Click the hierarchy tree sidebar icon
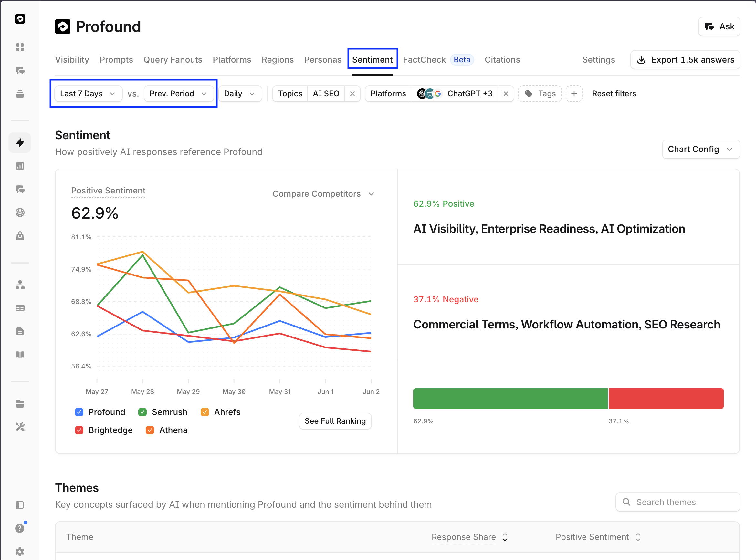Image resolution: width=756 pixels, height=560 pixels. click(20, 285)
